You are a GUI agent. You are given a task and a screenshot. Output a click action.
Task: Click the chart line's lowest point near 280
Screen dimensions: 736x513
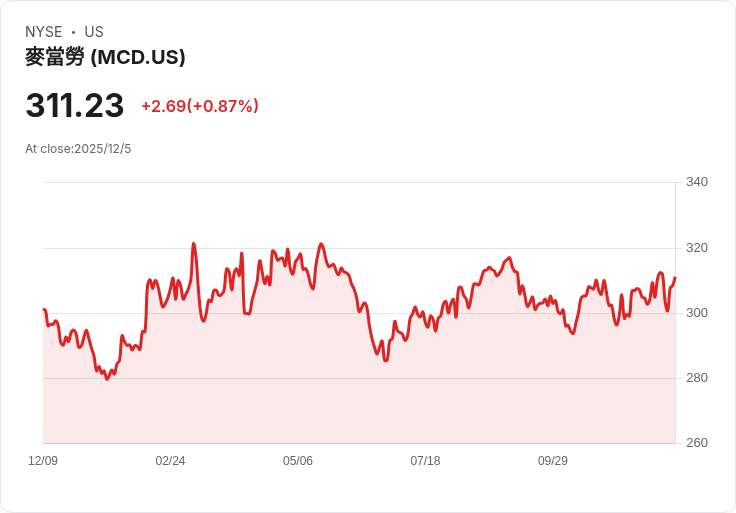coord(107,379)
